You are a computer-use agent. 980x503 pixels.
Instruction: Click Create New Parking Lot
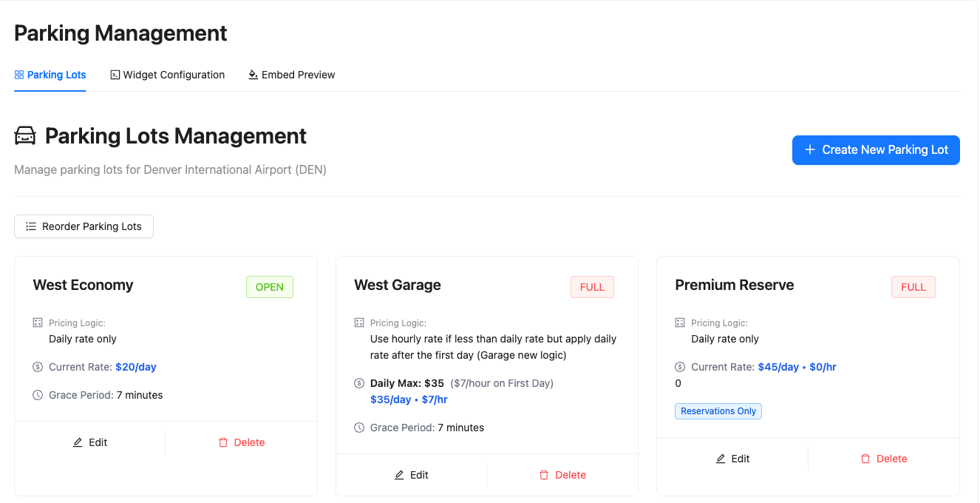(876, 149)
